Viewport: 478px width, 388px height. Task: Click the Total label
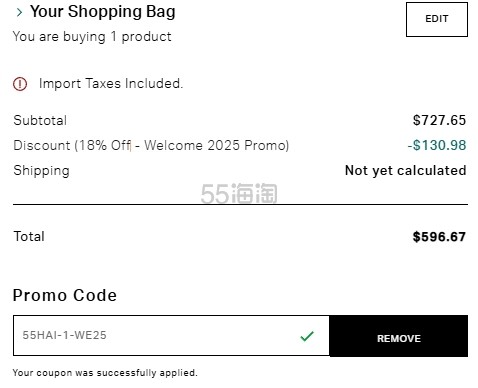(29, 236)
